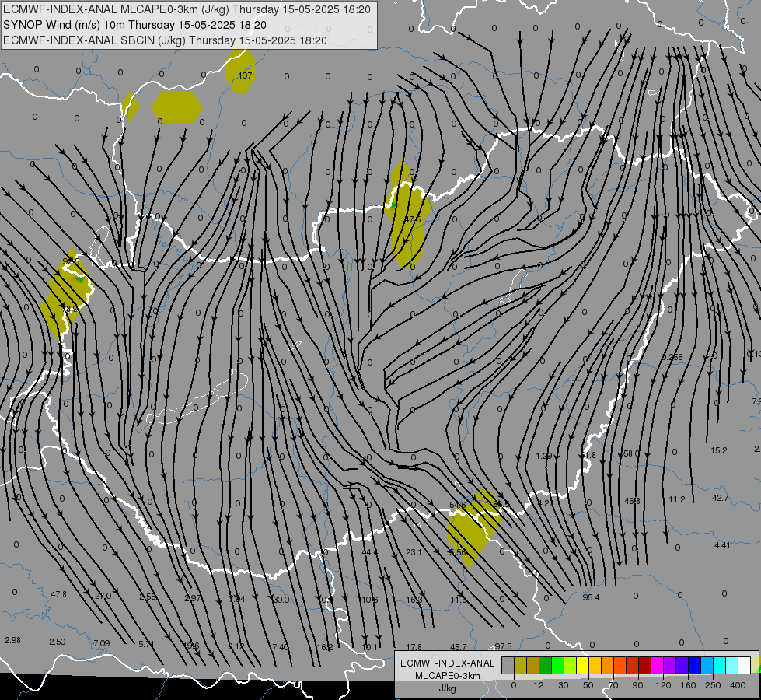Click the '15.2' value on the map
The image size is (761, 700).
click(719, 450)
